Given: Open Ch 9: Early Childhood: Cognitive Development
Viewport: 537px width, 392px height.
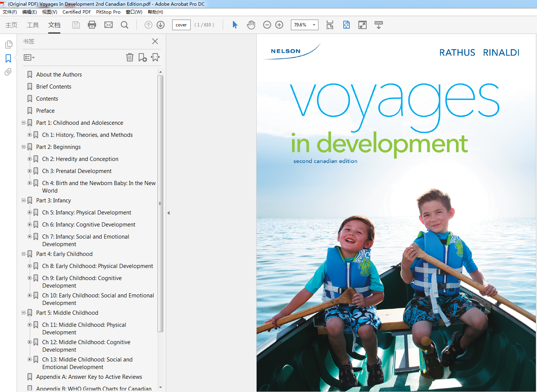Looking at the screenshot, I should [82, 282].
